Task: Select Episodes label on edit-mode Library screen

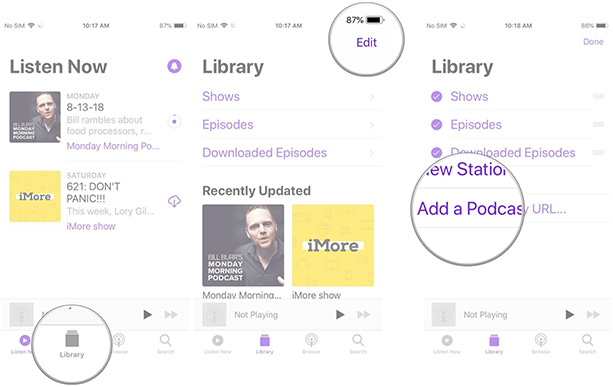Action: coord(476,125)
